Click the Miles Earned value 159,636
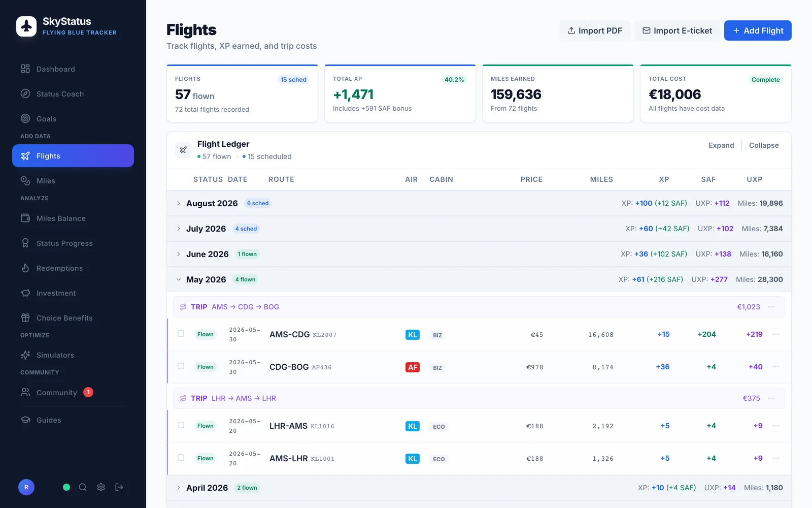Screen dimensions: 812x508 click(516, 94)
